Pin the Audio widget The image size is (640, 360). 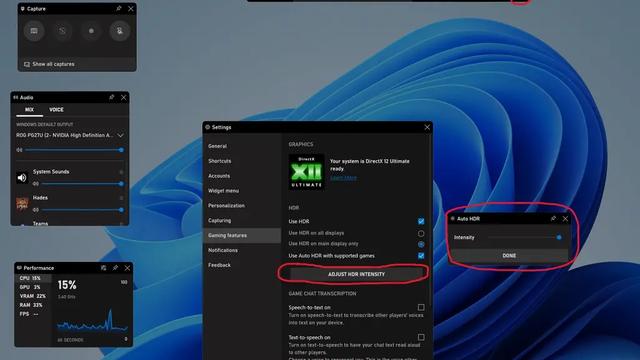click(x=111, y=98)
